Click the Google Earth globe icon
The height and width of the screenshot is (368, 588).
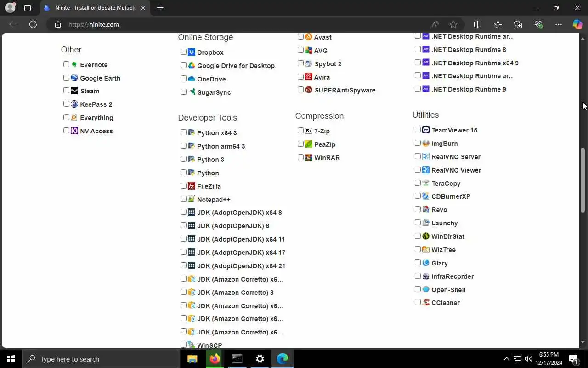click(x=74, y=78)
